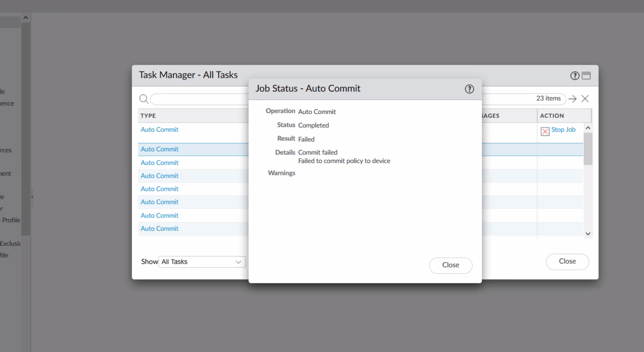Open the Show All Tasks dropdown
Viewport: 644px width, 352px height.
point(202,262)
